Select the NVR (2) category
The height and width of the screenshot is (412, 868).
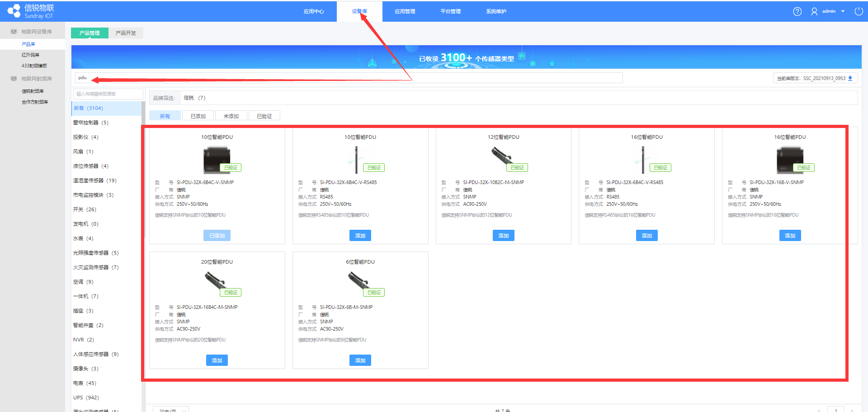tap(106, 340)
